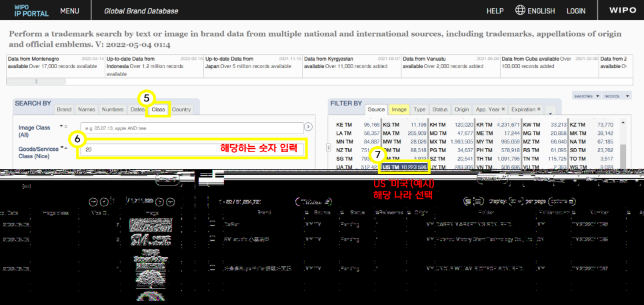Open Data from Kyrgyzstan news item
This screenshot has height=305, width=644.
(x=353, y=66)
